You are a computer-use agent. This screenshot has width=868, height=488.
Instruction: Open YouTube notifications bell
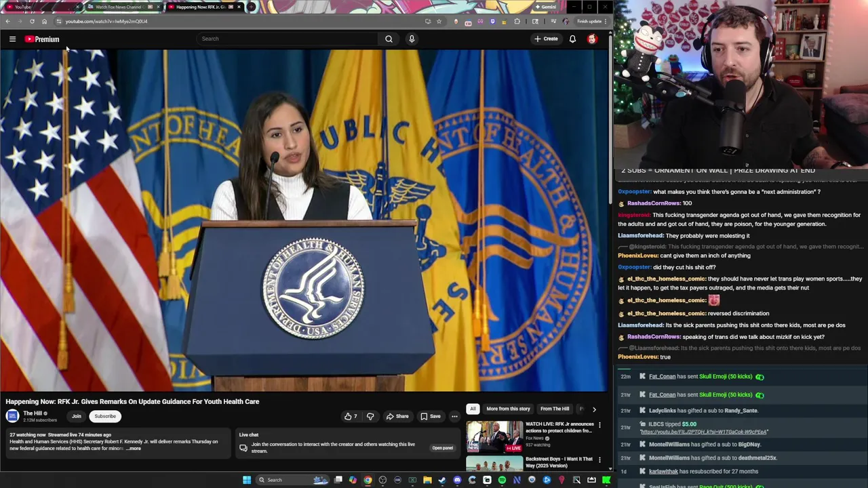point(572,39)
